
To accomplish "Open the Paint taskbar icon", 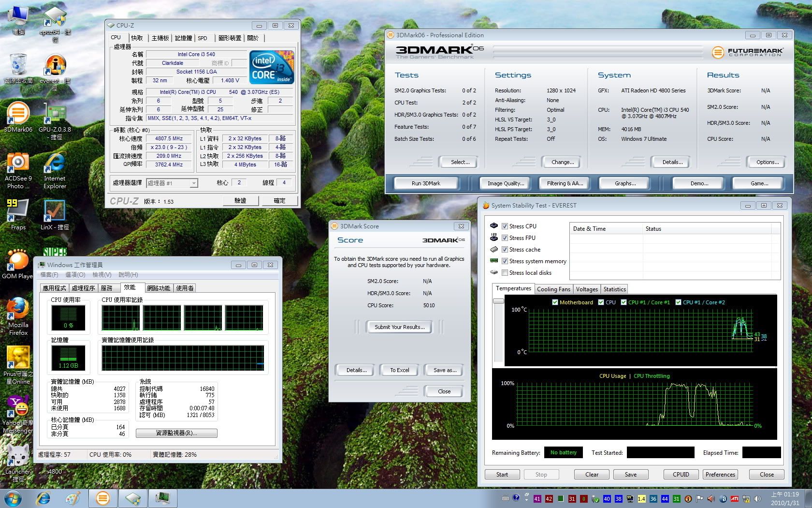I will pyautogui.click(x=73, y=498).
